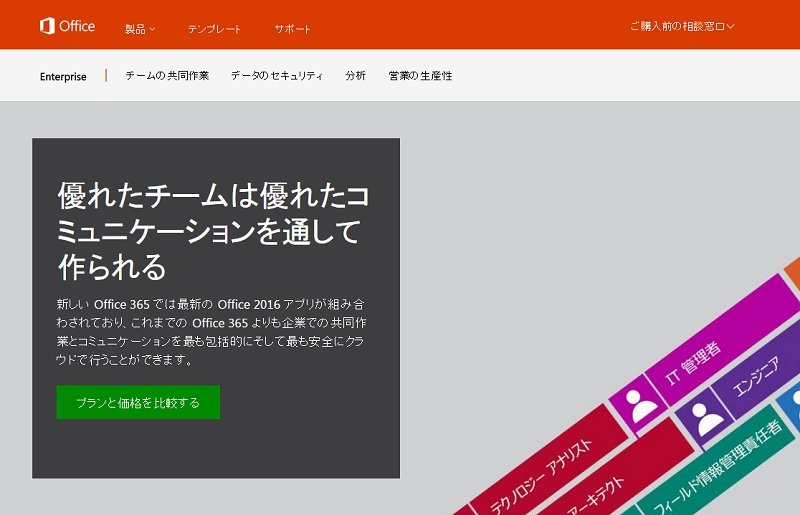The image size is (800, 515).
Task: Open the チームの共同作業 tab
Action: click(167, 76)
